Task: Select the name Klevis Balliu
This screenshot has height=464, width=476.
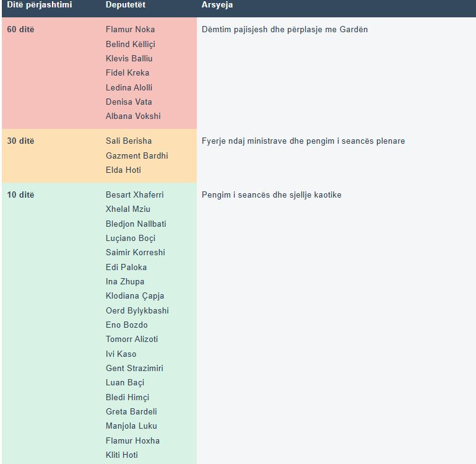Action: pos(129,58)
